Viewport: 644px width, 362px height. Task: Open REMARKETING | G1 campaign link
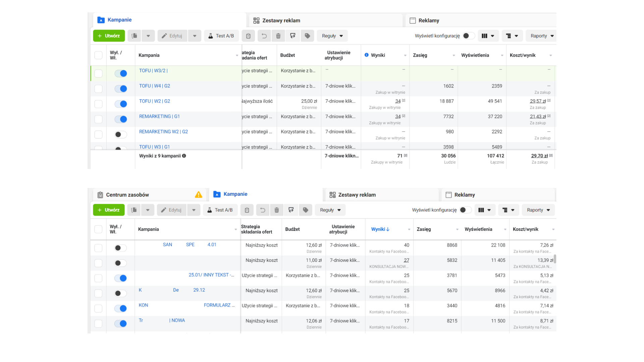159,116
